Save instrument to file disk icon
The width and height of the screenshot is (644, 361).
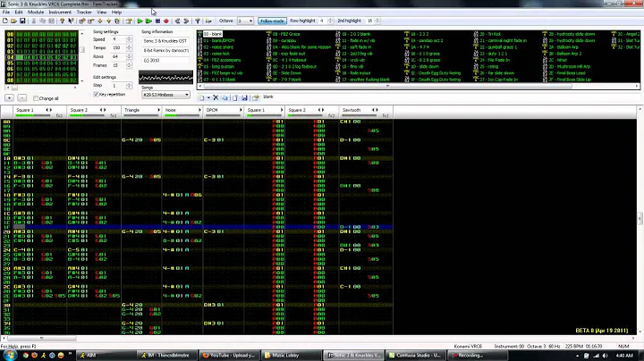244,97
